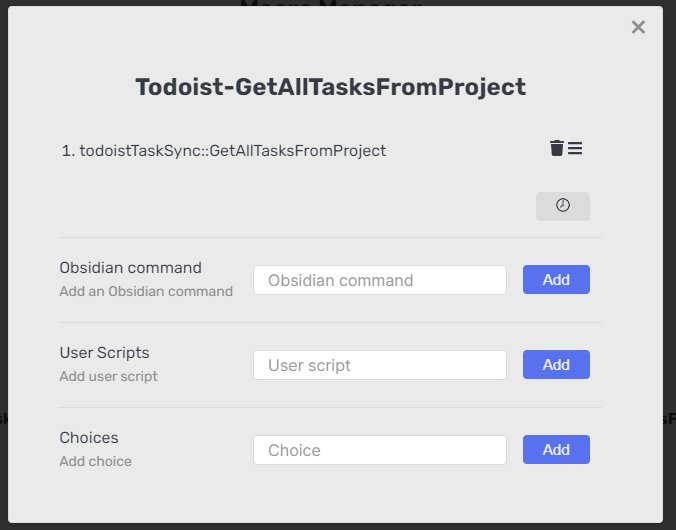Click the 'Add choice' description text
676x530 pixels.
coord(95,462)
